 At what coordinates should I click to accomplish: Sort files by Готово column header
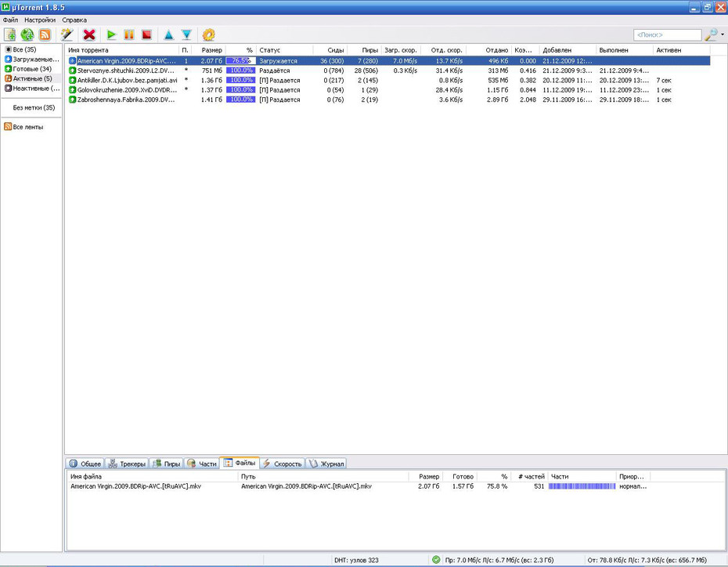460,476
